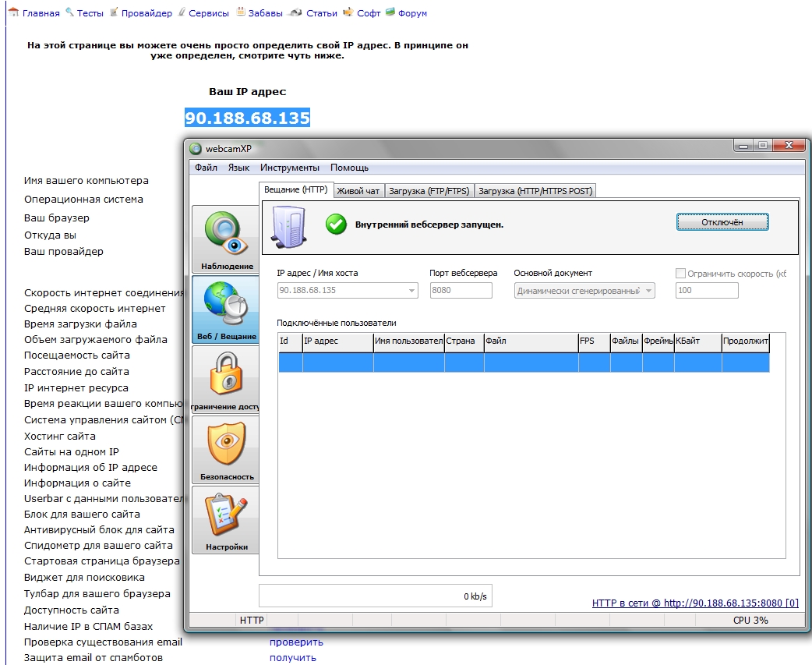Select the Веб / Вещание section icon
Image resolution: width=812 pixels, height=665 pixels.
coord(226,310)
